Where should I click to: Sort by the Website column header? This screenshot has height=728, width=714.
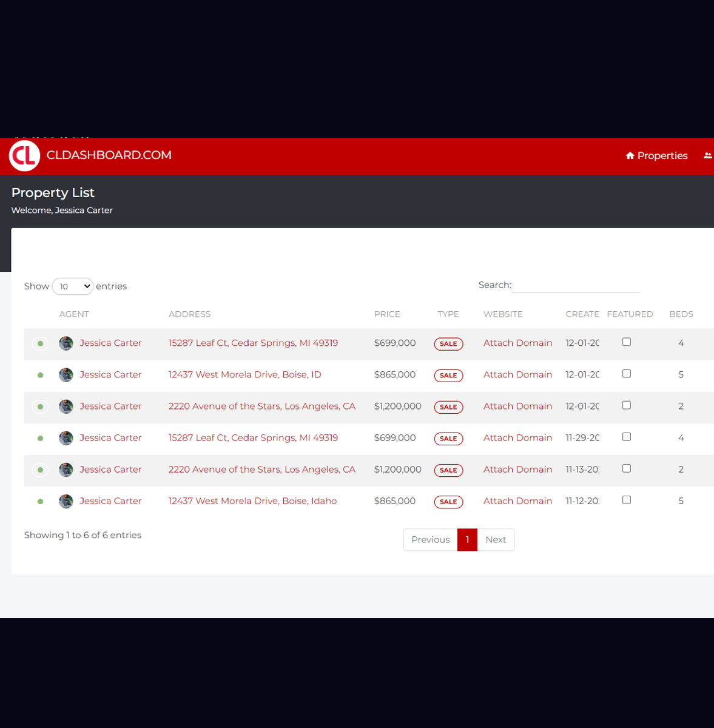[x=503, y=314]
